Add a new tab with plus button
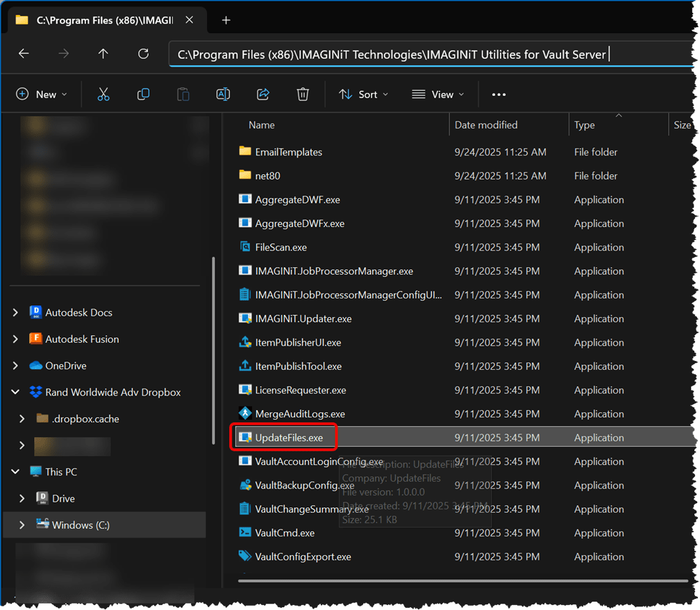The height and width of the screenshot is (610, 700). (226, 20)
